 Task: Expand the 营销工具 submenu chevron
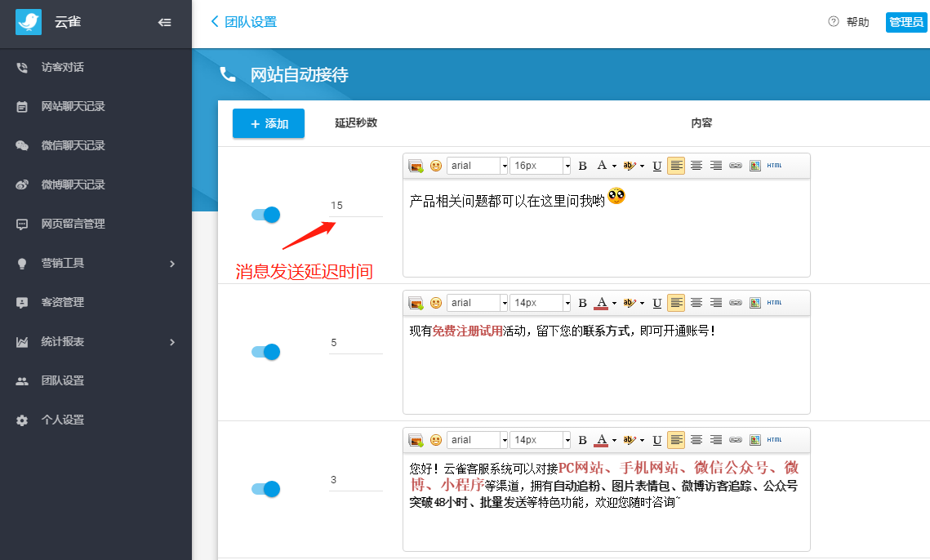pos(172,264)
